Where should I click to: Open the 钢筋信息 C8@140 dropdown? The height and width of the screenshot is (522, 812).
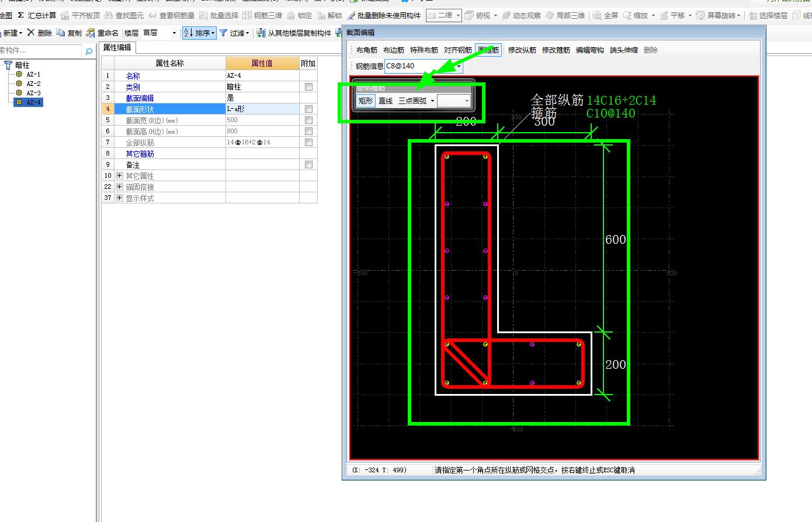(x=459, y=66)
